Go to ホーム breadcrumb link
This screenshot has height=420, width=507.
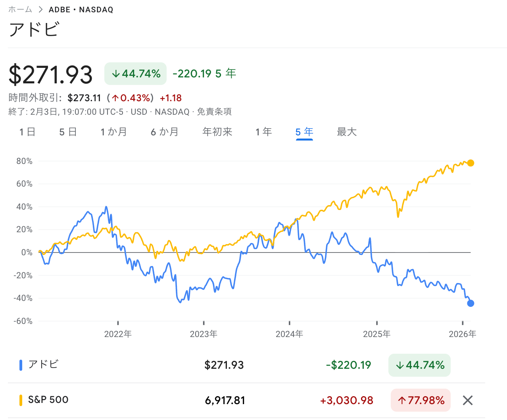(20, 10)
